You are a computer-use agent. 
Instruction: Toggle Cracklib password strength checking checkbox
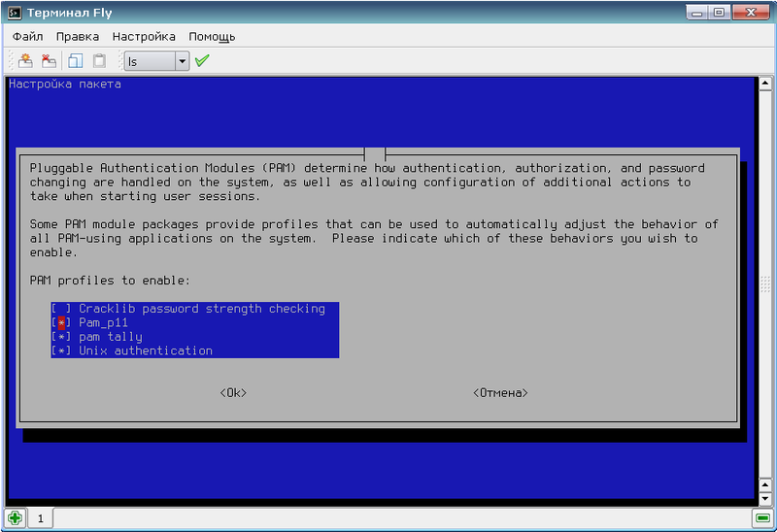click(x=61, y=309)
